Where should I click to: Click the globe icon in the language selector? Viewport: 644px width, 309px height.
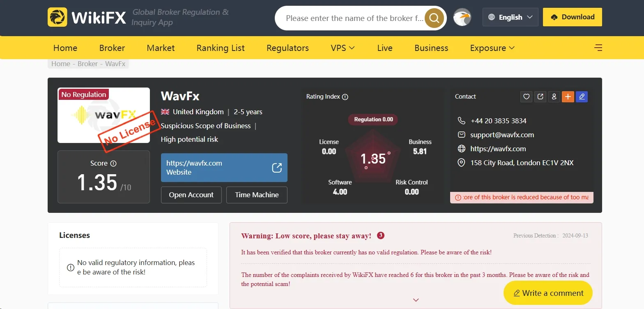[492, 17]
